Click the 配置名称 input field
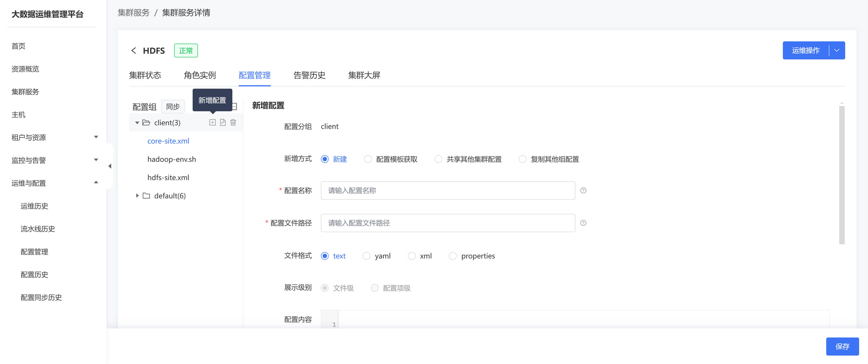 click(x=448, y=191)
